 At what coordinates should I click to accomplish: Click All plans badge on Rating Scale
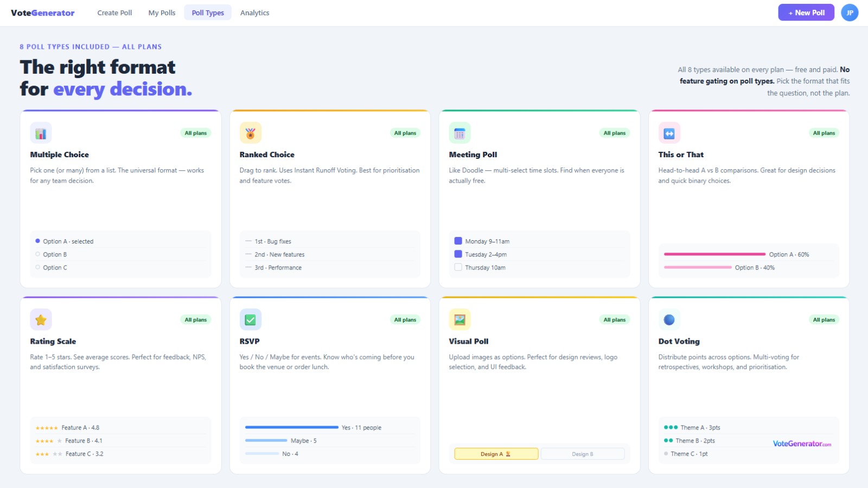(195, 319)
